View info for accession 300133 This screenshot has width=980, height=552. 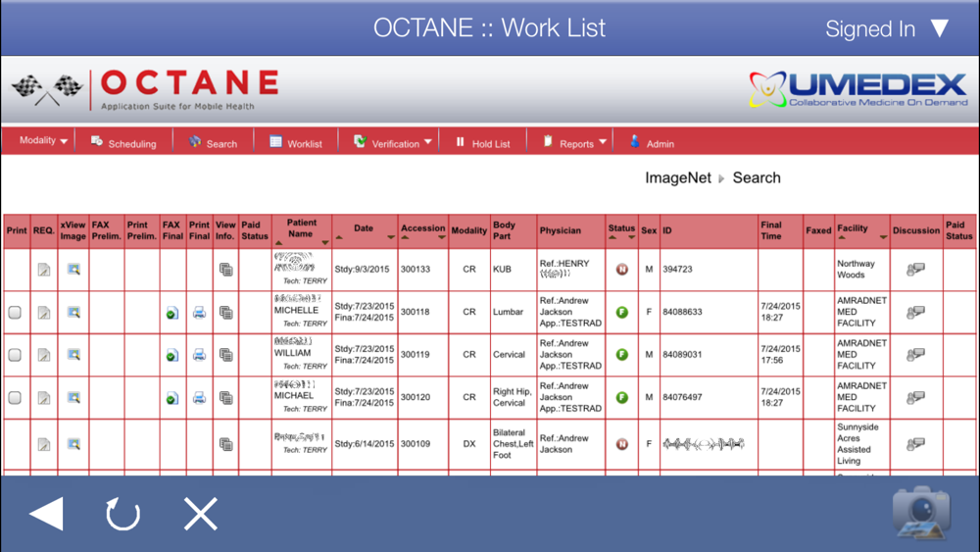[x=225, y=270]
